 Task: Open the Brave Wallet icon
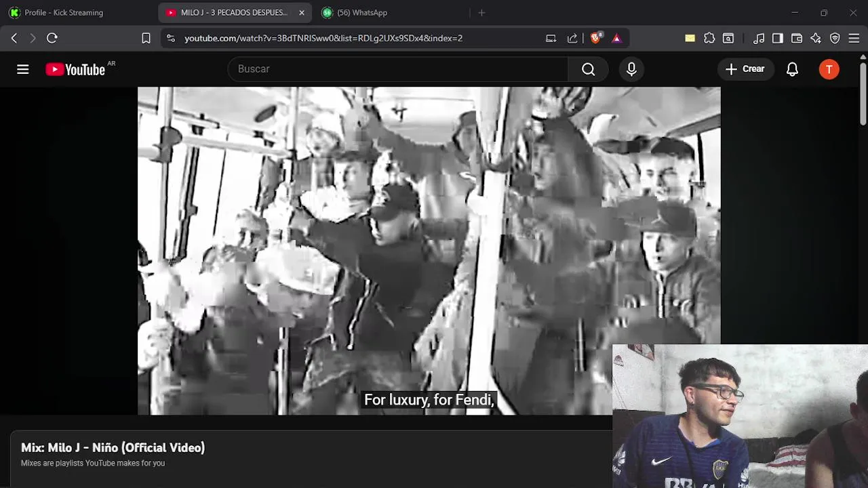pyautogui.click(x=797, y=38)
